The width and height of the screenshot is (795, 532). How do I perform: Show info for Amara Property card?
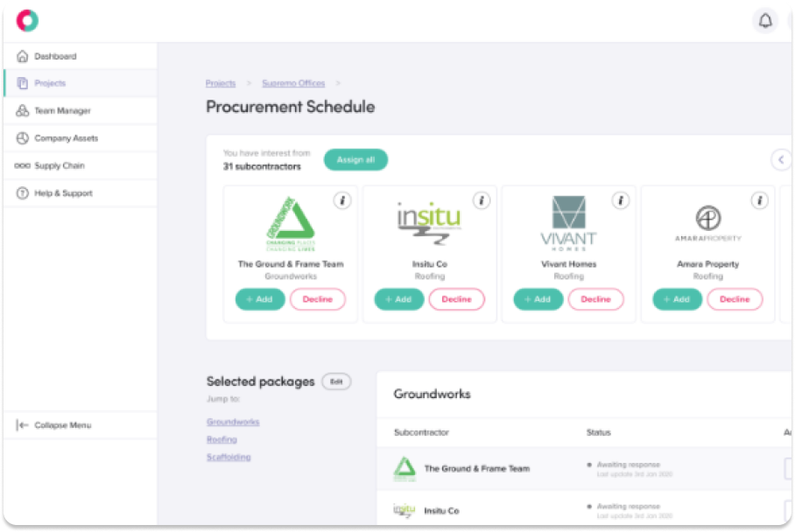[x=759, y=200]
